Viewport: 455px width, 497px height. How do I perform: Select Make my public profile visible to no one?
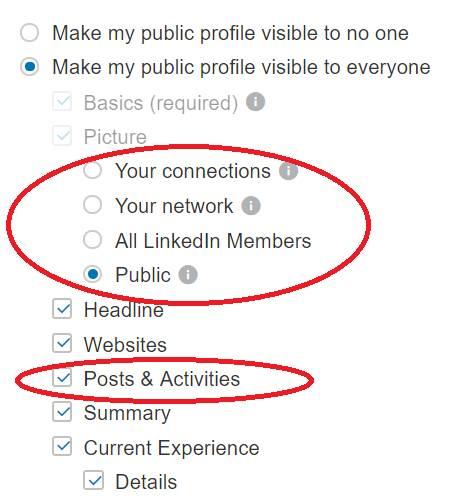click(x=29, y=33)
